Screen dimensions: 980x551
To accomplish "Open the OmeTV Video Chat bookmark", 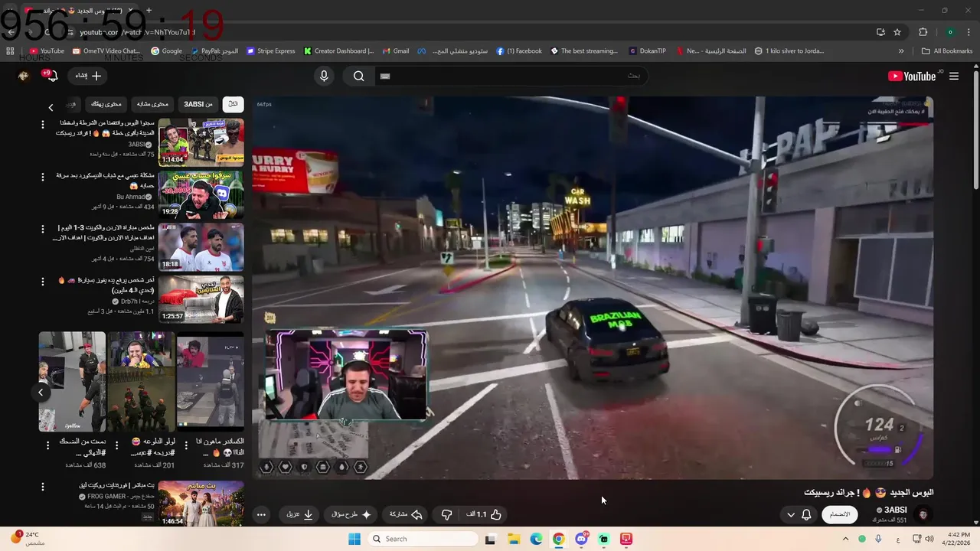I will (x=106, y=51).
